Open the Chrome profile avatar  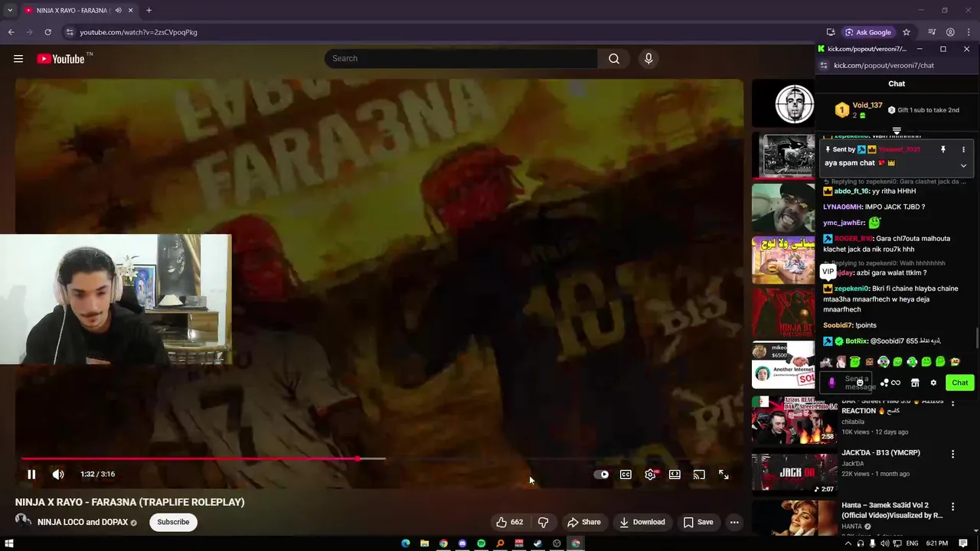point(950,32)
